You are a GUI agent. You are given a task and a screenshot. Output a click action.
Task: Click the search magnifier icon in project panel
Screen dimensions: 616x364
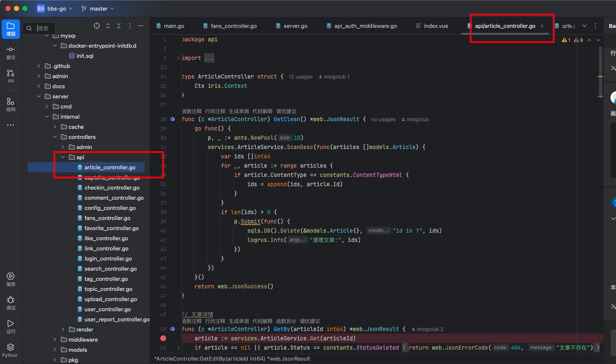pyautogui.click(x=29, y=28)
